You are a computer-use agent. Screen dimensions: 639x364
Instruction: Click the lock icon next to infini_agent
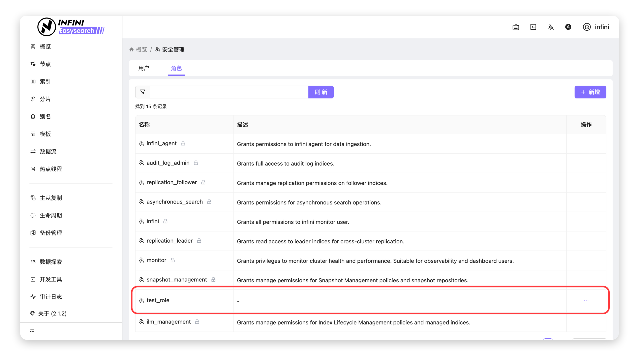[183, 143]
